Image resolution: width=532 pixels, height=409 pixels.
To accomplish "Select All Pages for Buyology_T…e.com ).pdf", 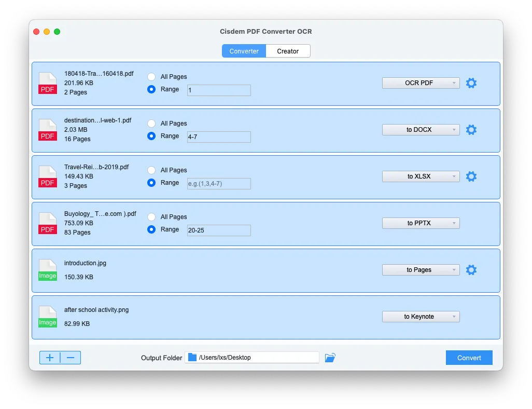I will click(x=151, y=217).
